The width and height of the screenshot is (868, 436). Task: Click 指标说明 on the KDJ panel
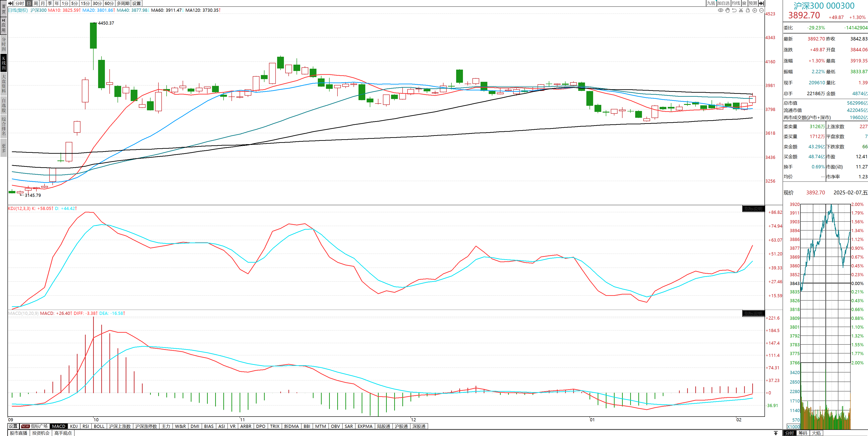753,209
